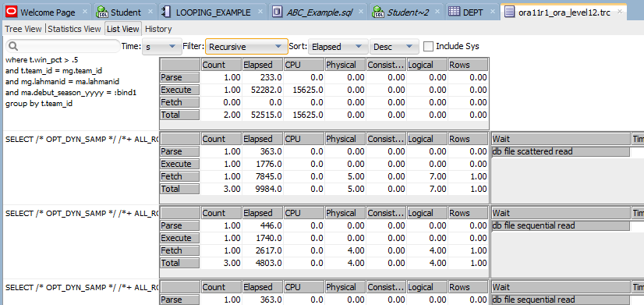Select the db file scattered read wait row

click(x=561, y=151)
